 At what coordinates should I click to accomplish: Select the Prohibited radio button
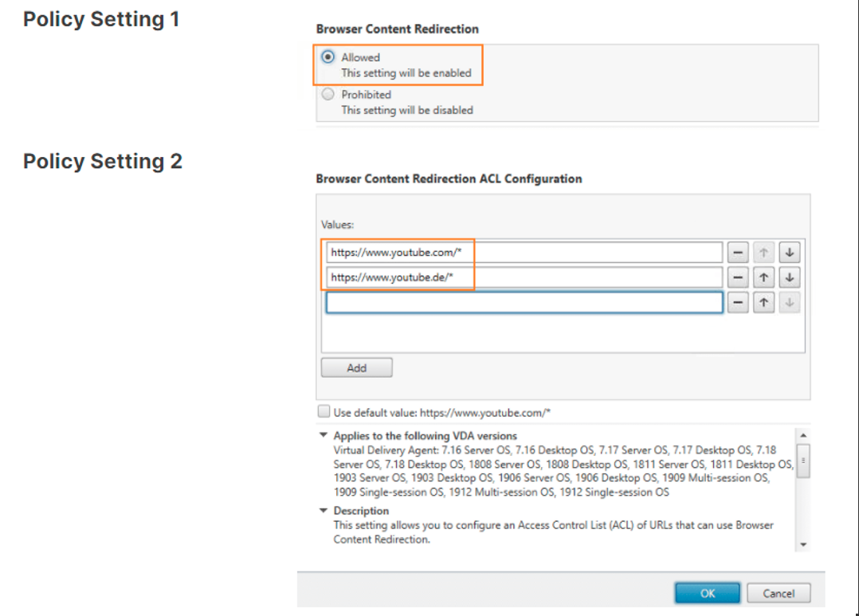point(328,95)
